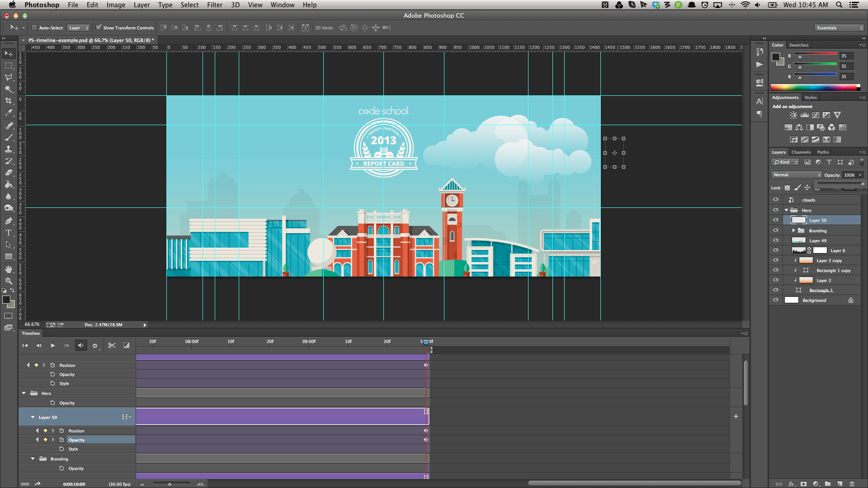Toggle visibility of Layer 50
This screenshot has height=488, width=868.
click(776, 220)
